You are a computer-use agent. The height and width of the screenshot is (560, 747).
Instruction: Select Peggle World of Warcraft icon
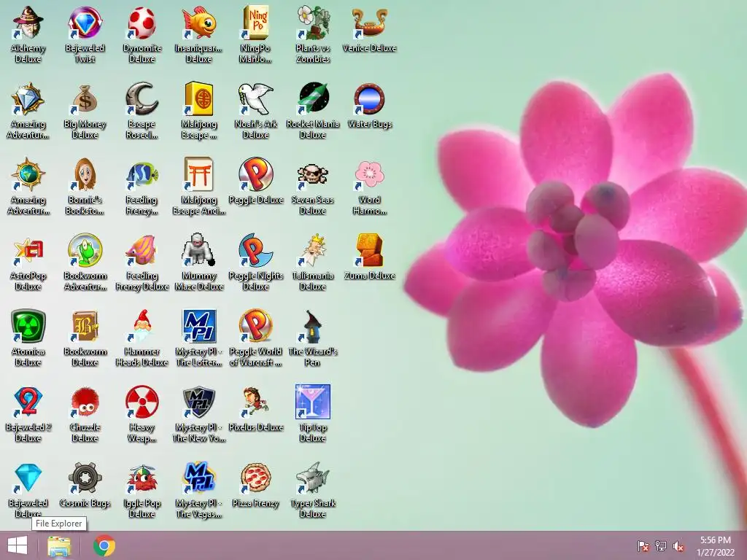coord(256,327)
